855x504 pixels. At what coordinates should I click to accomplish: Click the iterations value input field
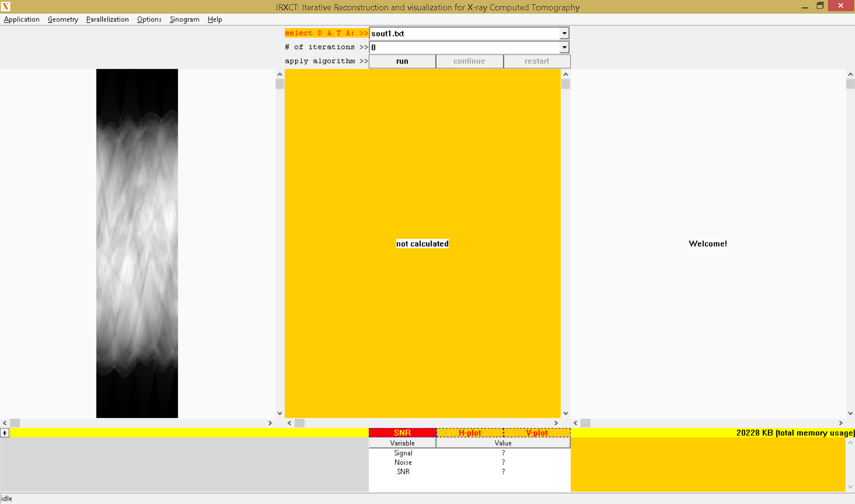point(464,47)
